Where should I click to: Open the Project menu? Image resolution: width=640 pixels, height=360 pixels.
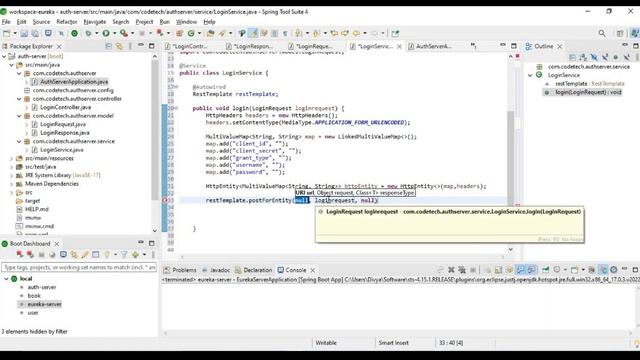[144, 22]
